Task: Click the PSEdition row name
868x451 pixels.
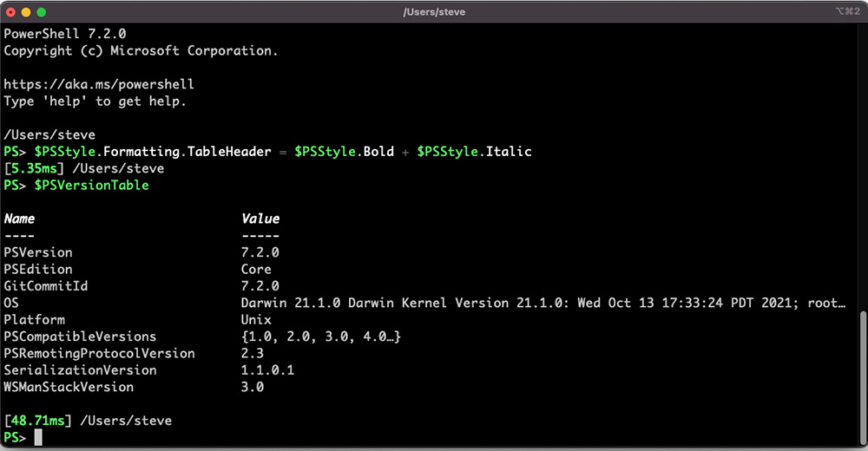Action: point(38,269)
